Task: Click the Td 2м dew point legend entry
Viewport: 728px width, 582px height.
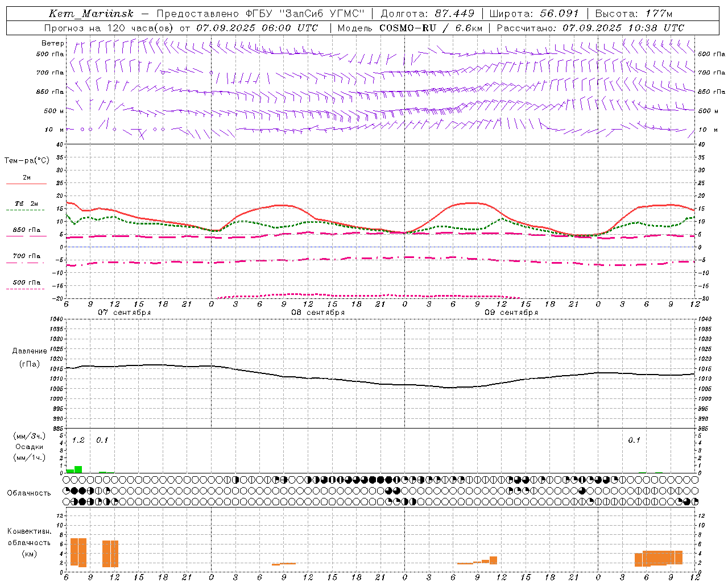Action: [26, 203]
